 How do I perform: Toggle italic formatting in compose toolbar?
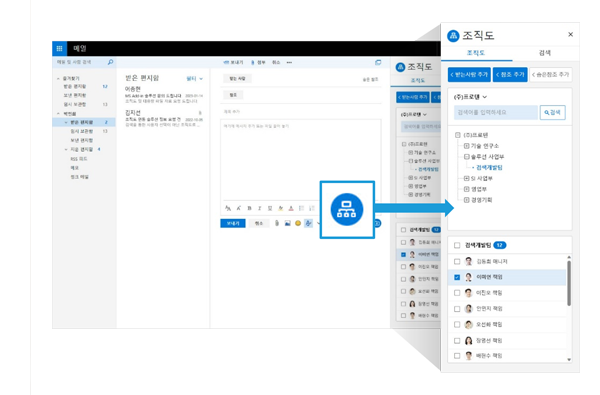[259, 208]
